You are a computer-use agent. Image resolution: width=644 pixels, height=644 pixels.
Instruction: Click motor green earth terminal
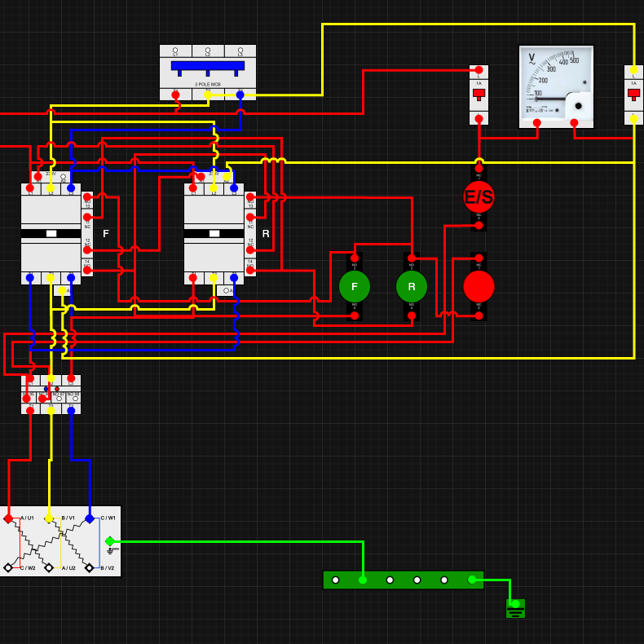(110, 541)
